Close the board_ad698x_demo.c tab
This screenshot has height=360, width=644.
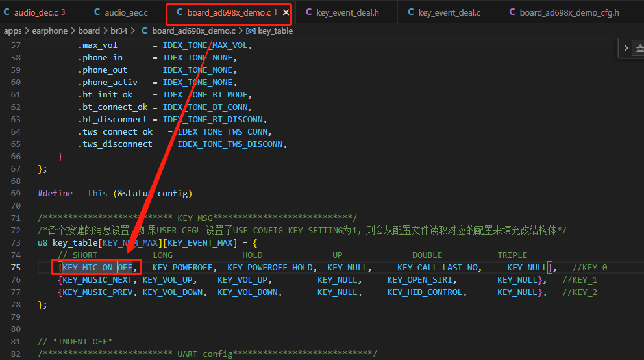pos(286,13)
